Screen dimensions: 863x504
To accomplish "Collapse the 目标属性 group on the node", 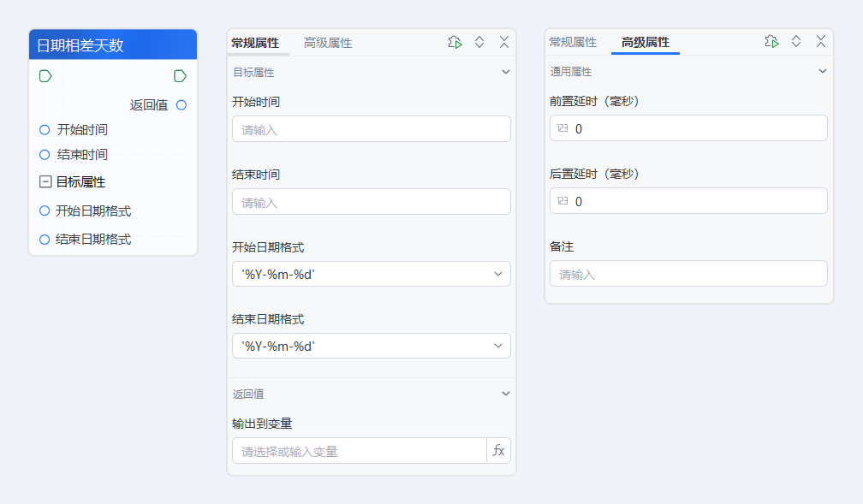I will point(45,182).
